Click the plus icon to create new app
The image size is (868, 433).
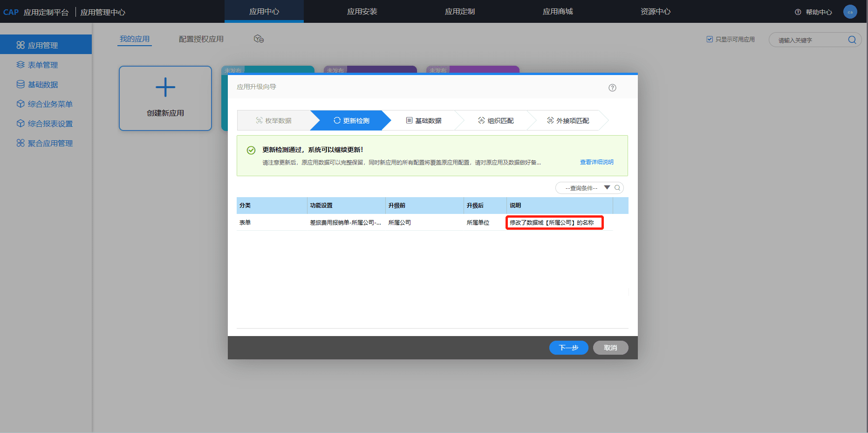[x=165, y=87]
